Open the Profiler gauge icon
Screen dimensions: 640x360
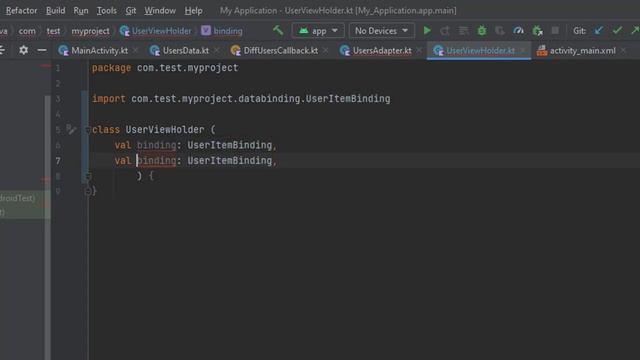coord(518,31)
